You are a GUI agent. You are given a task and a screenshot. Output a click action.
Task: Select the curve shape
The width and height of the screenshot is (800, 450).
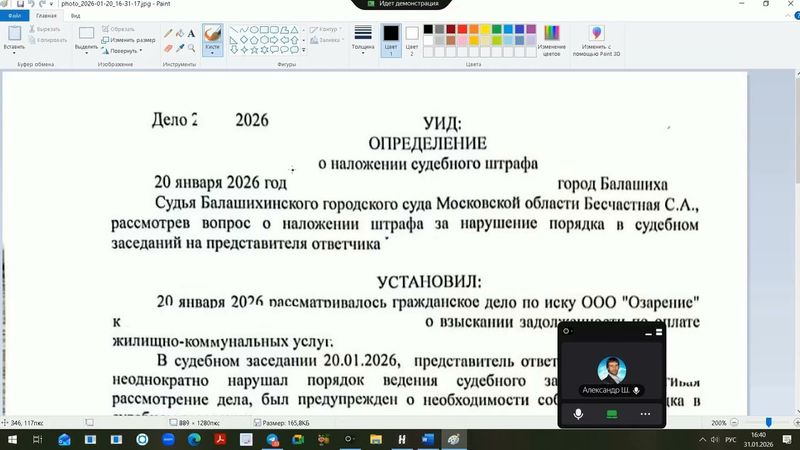244,30
